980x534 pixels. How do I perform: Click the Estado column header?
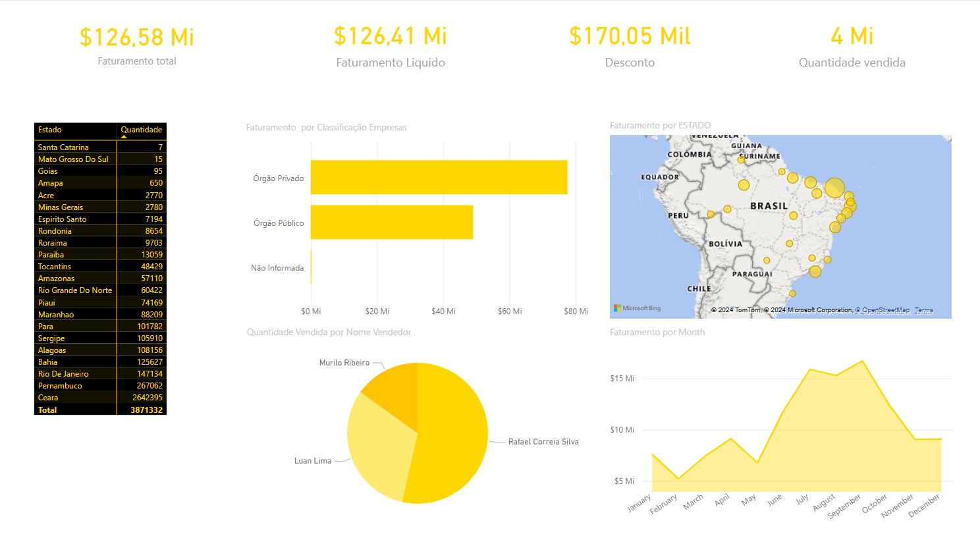[x=50, y=130]
